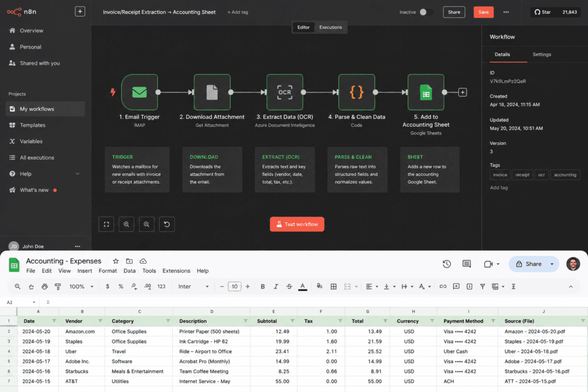Open the name box dropdown for A1

coord(34,302)
